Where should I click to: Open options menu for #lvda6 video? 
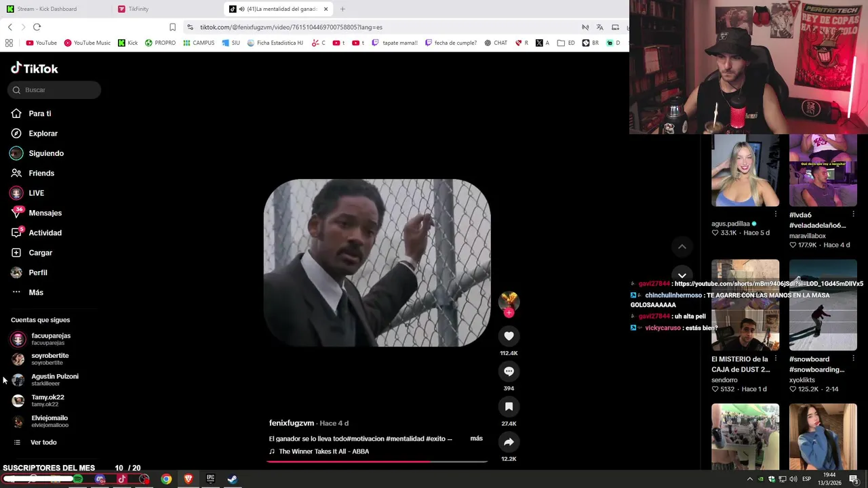click(x=853, y=214)
